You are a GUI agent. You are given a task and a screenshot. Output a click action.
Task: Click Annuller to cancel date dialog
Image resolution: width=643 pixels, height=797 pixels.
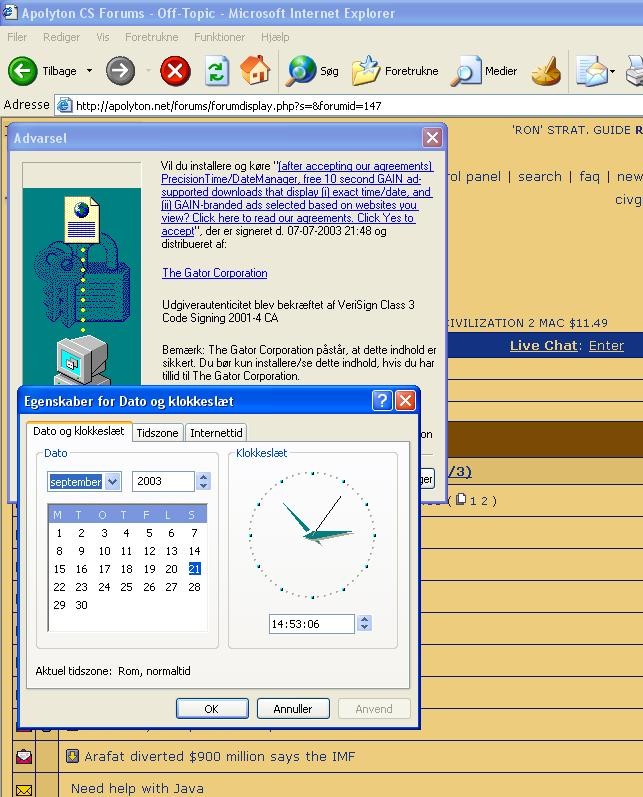click(292, 708)
